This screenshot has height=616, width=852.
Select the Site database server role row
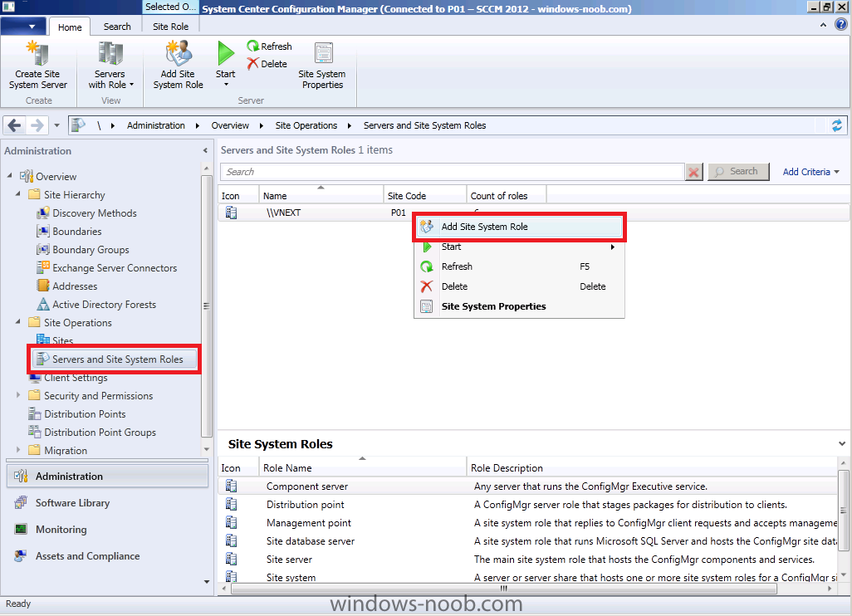[x=527, y=541]
